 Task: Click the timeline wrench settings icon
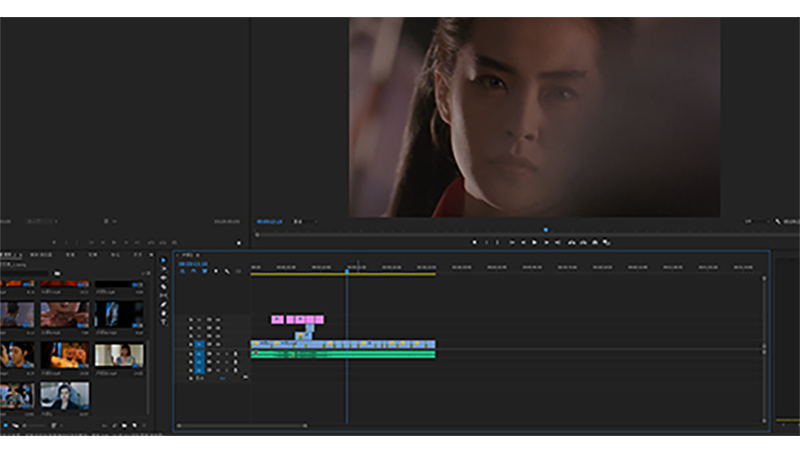tap(228, 271)
